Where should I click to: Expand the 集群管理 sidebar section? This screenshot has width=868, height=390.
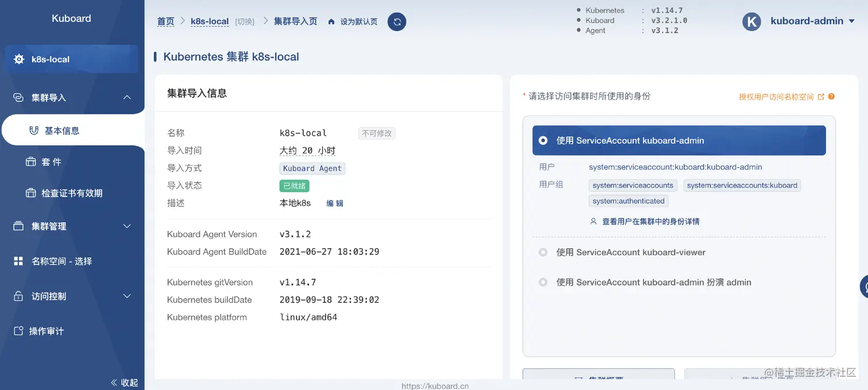click(127, 226)
